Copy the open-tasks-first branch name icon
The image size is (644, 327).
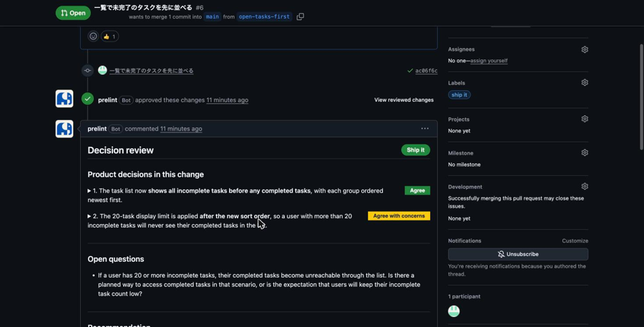pos(301,17)
